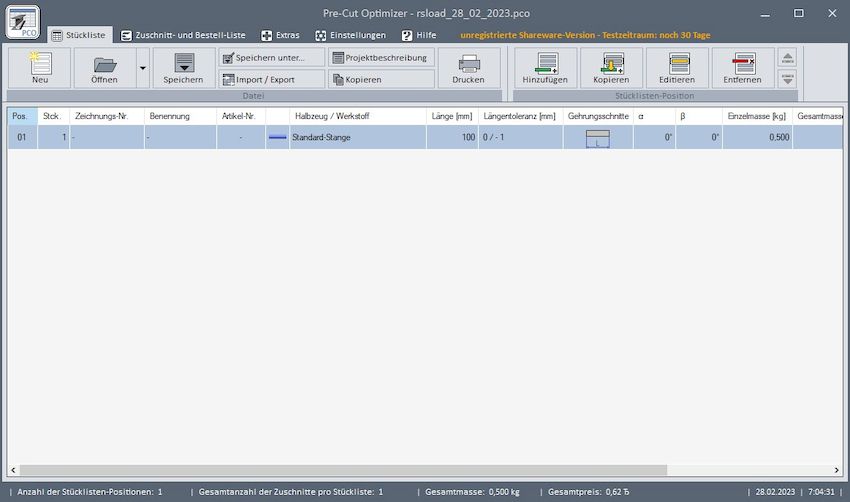Click the Standard-Stange cell
The height and width of the screenshot is (502, 850).
point(358,137)
